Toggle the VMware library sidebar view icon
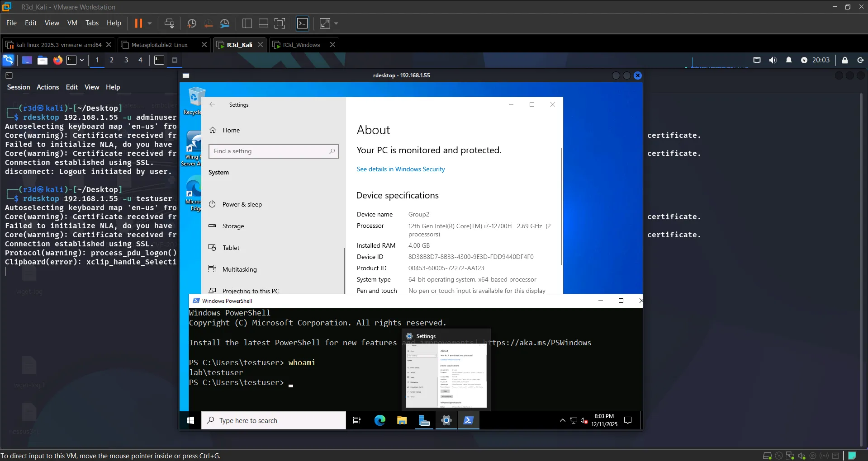868x461 pixels. coord(247,24)
